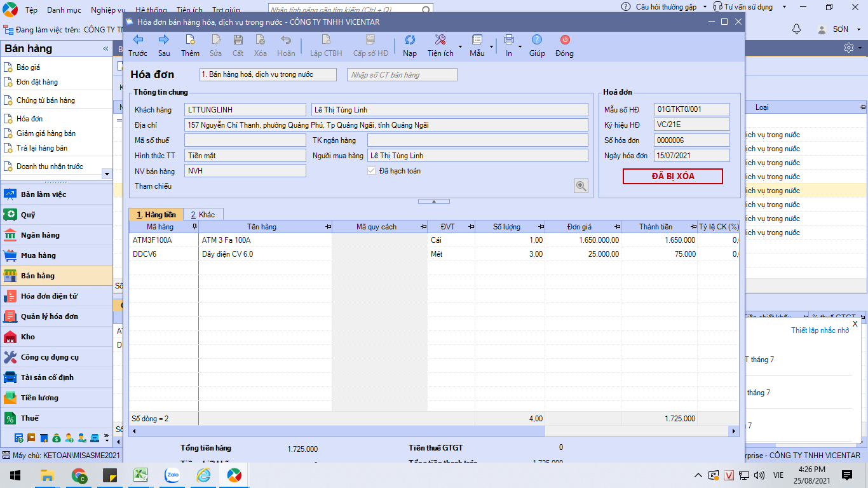Switch to the 1. Hàng tiền tab
Image resolution: width=868 pixels, height=488 pixels.
pos(156,215)
